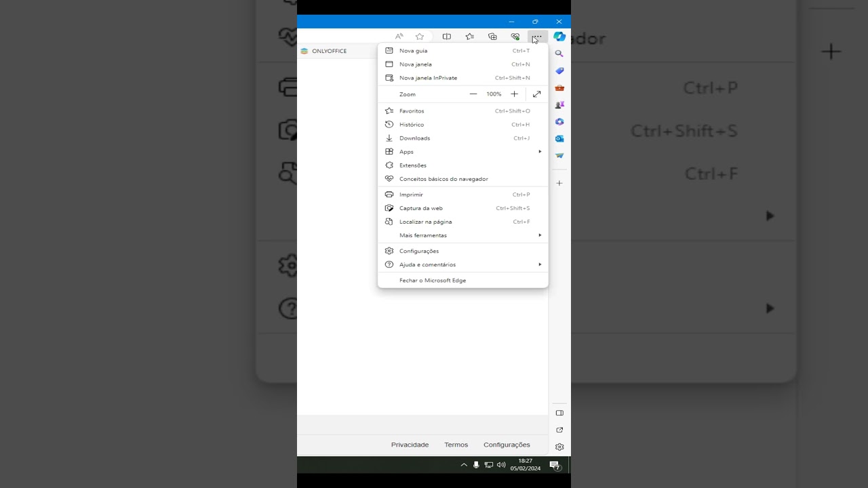Viewport: 868px width, 488px height.
Task: Open the notification center icon
Action: tap(555, 465)
